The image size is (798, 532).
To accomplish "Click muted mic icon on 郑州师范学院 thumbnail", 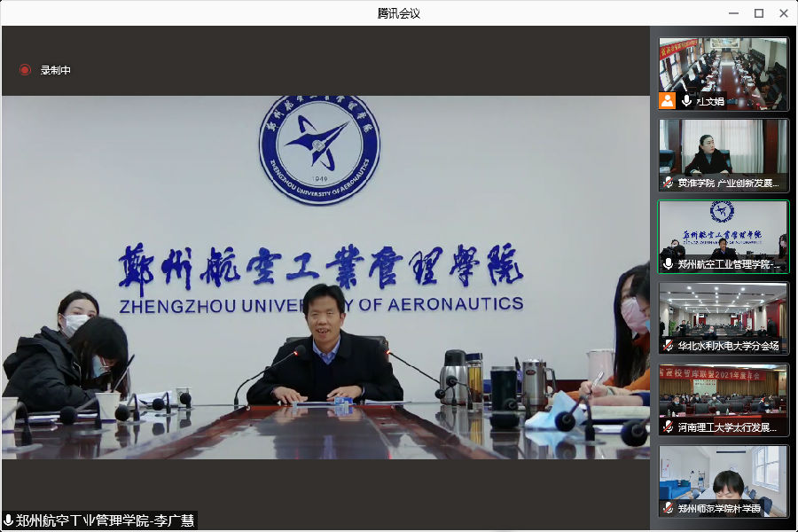I will (669, 509).
